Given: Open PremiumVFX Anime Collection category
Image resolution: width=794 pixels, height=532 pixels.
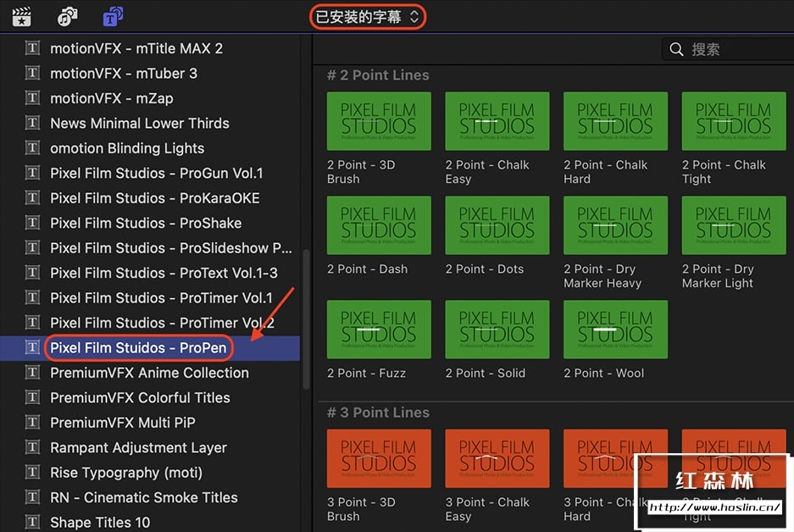Looking at the screenshot, I should [x=150, y=373].
